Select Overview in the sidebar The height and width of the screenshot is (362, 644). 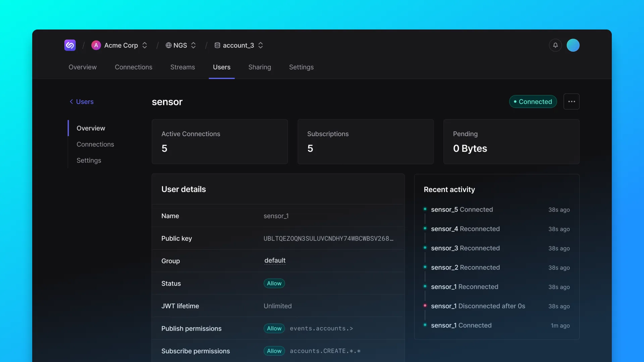(91, 128)
